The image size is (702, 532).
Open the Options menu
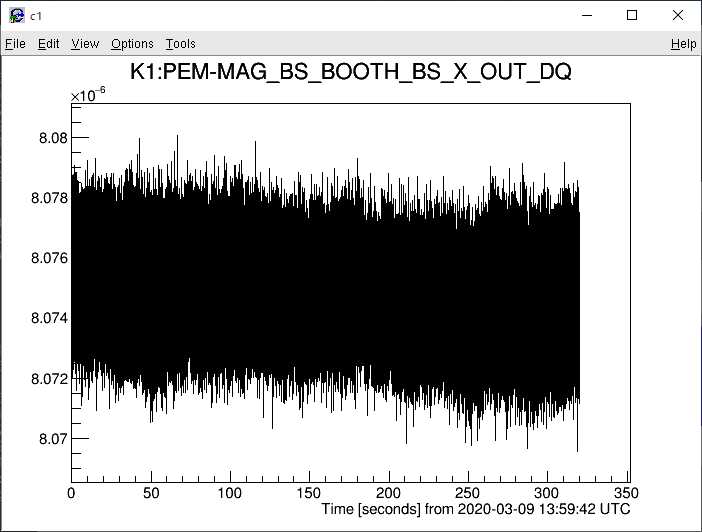pyautogui.click(x=132, y=44)
